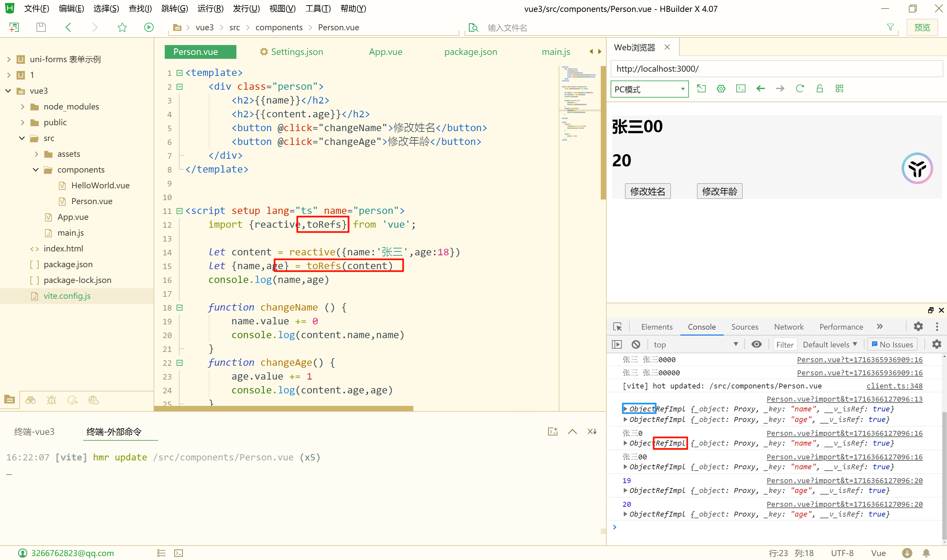Screen dimensions: 947x560
Task: Toggle the console live expression eye icon
Action: 756,344
